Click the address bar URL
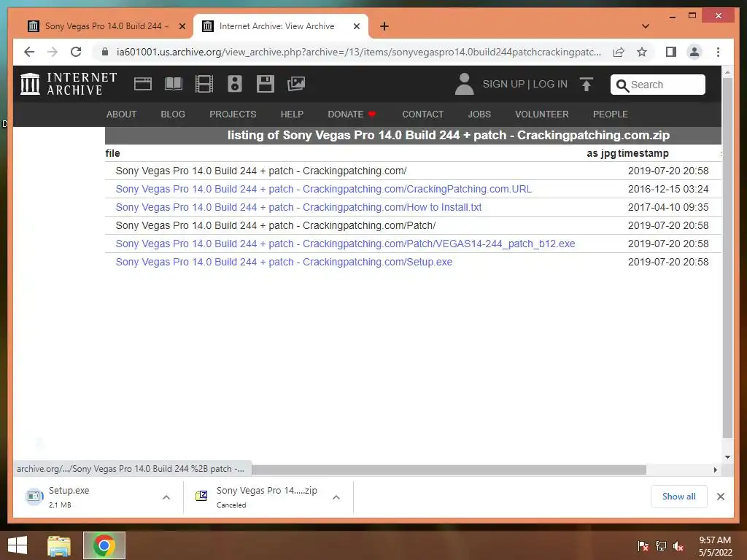747x560 pixels. pyautogui.click(x=359, y=52)
